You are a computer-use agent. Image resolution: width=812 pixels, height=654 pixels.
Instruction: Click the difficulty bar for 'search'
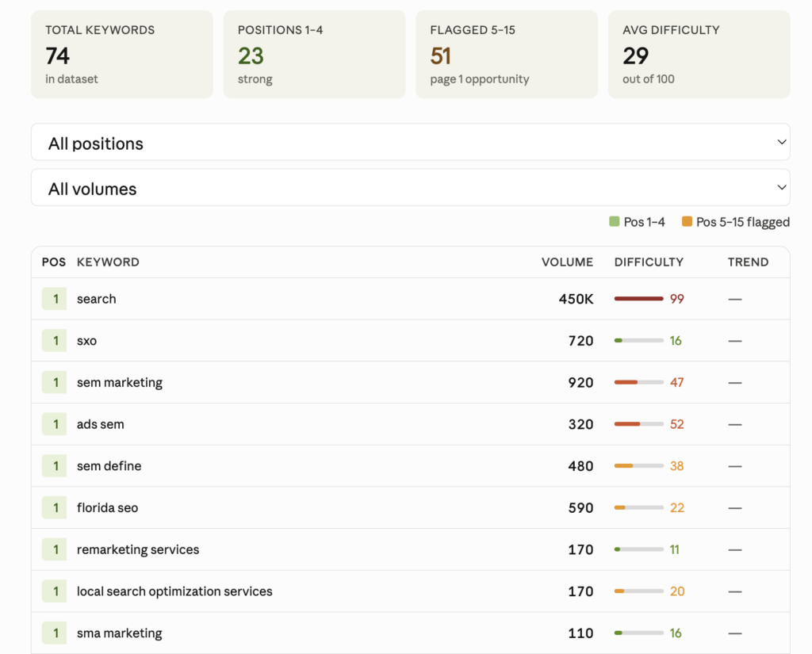tap(638, 299)
